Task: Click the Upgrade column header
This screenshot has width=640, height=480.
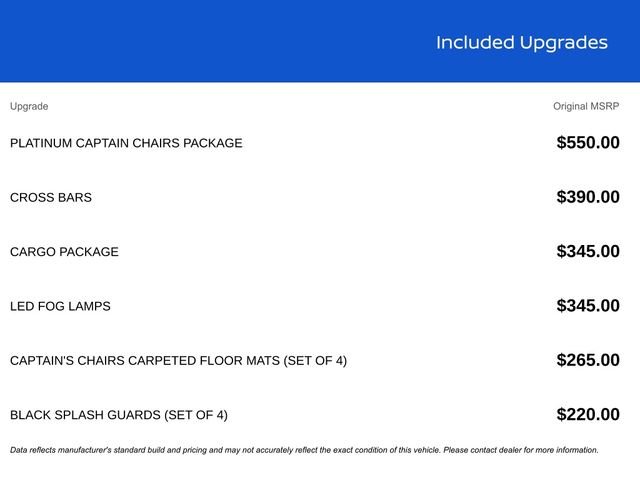Action: [x=29, y=106]
